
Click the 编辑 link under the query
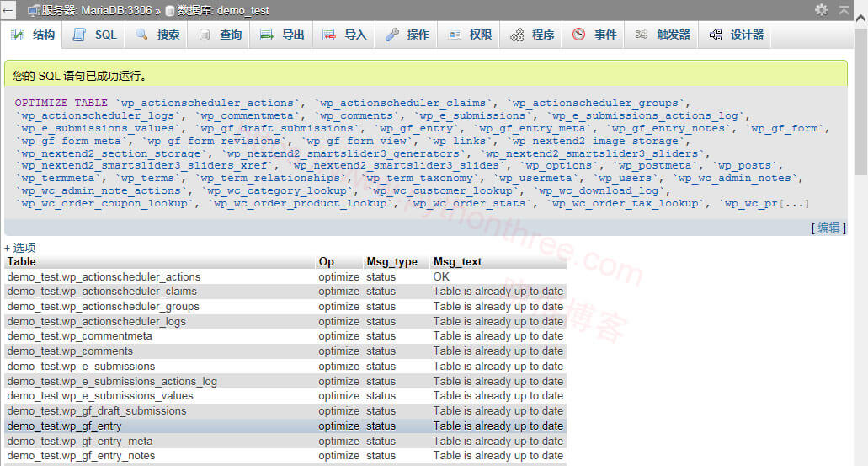(828, 228)
